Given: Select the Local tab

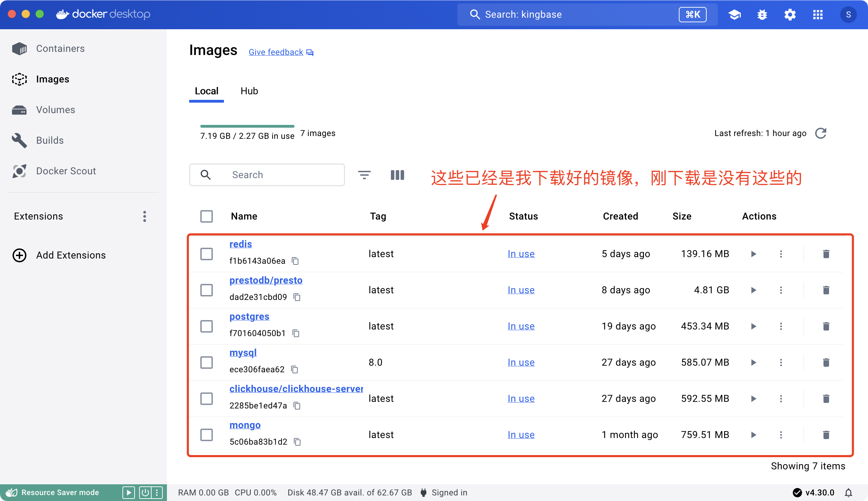Looking at the screenshot, I should pos(207,91).
